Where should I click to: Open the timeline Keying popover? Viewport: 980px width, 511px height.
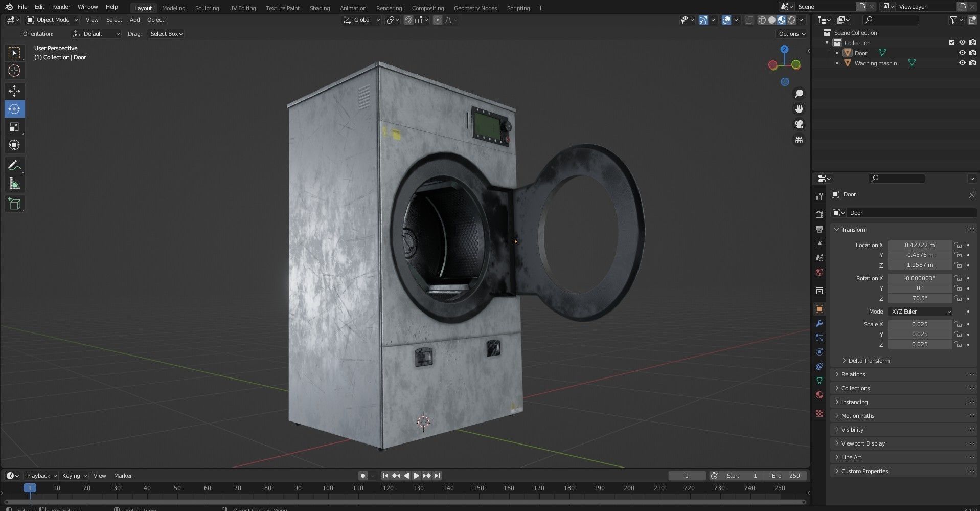75,476
